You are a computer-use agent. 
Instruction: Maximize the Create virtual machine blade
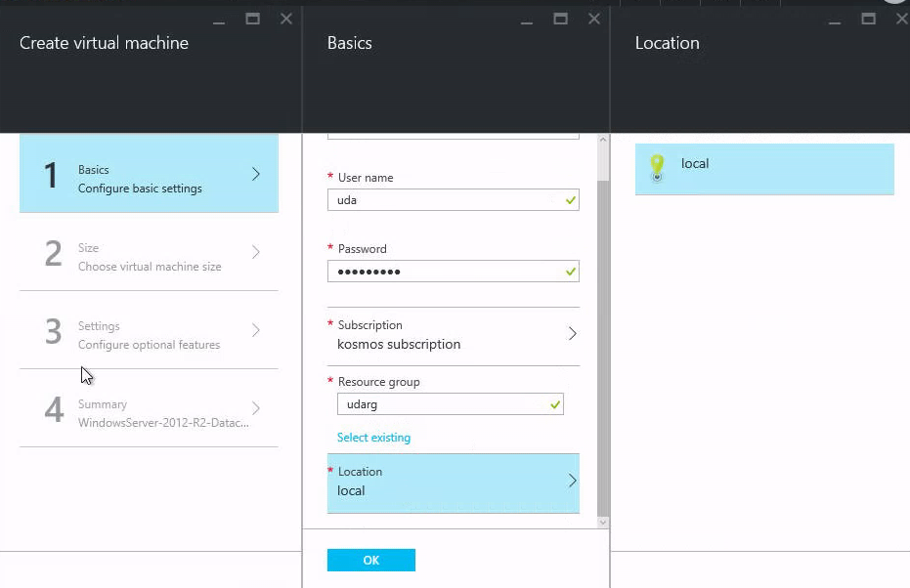(252, 19)
